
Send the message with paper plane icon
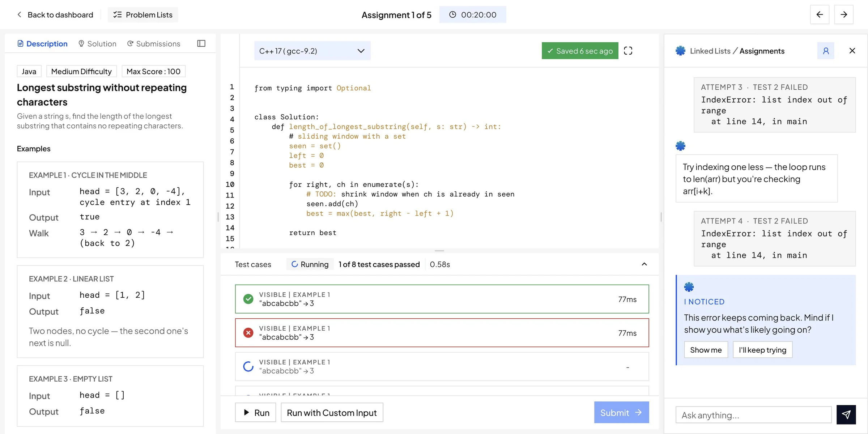(x=846, y=414)
